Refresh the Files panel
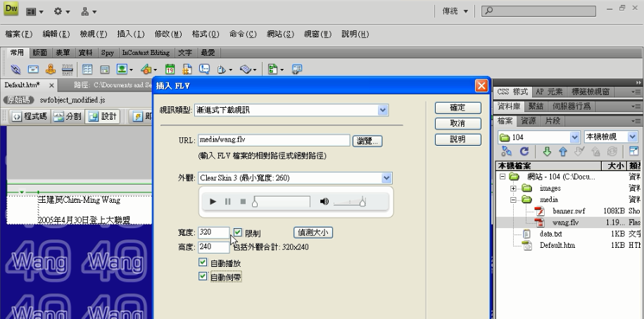 coord(524,151)
